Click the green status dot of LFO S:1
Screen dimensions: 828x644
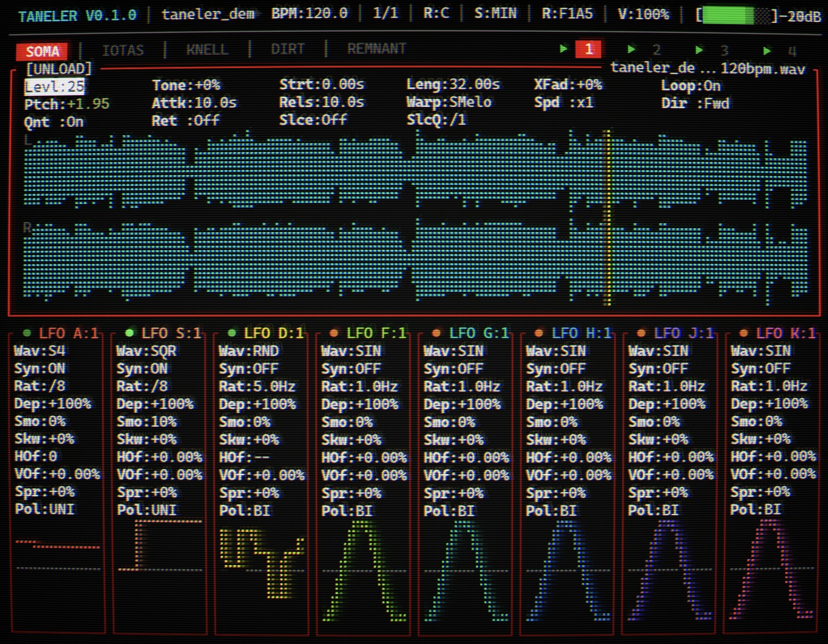tap(129, 333)
